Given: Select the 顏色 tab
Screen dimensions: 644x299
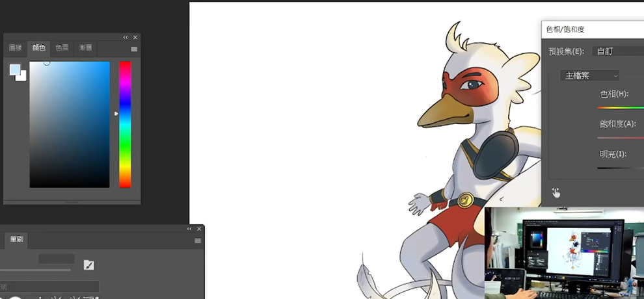Looking at the screenshot, I should click(x=38, y=48).
